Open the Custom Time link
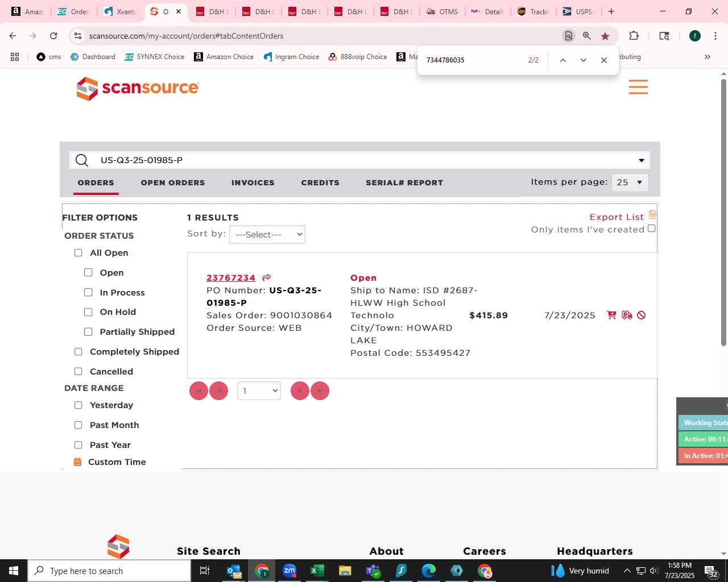This screenshot has width=728, height=582. click(x=117, y=462)
